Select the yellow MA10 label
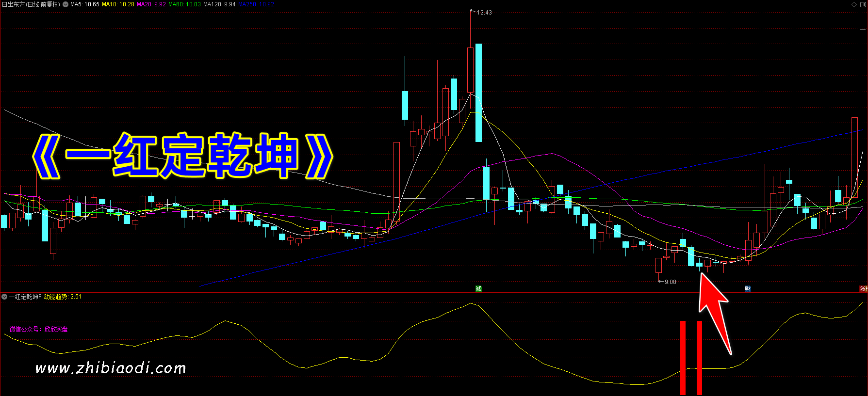 tap(118, 4)
